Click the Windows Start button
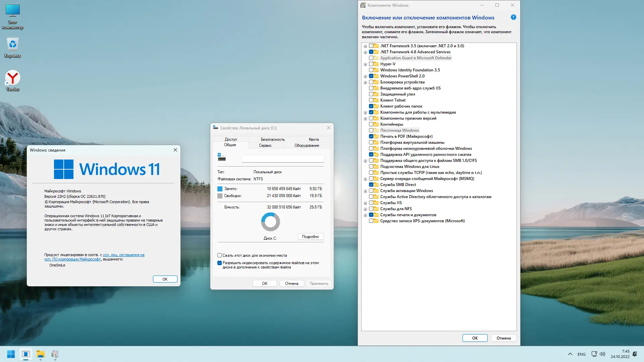Screen dimensions: 644x362 pyautogui.click(x=11, y=354)
